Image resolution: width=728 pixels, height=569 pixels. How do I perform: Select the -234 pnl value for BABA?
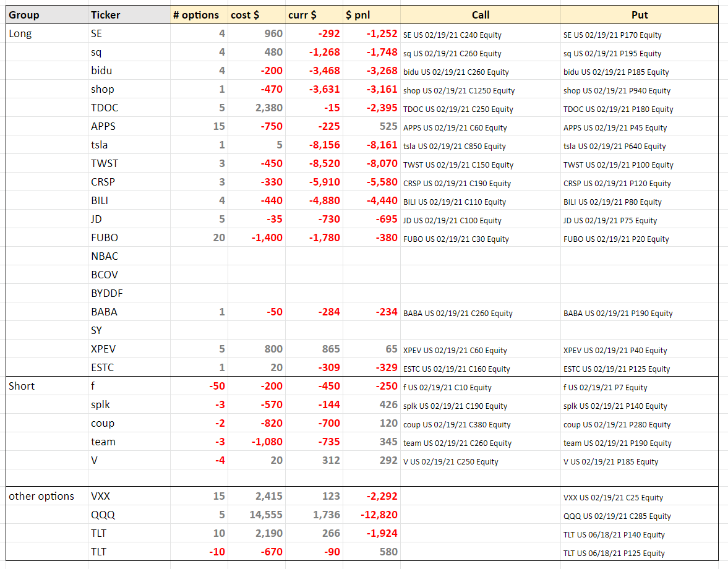[x=372, y=312]
